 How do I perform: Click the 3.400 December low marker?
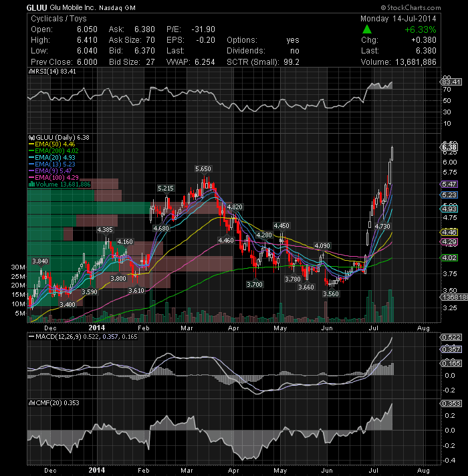(x=68, y=304)
